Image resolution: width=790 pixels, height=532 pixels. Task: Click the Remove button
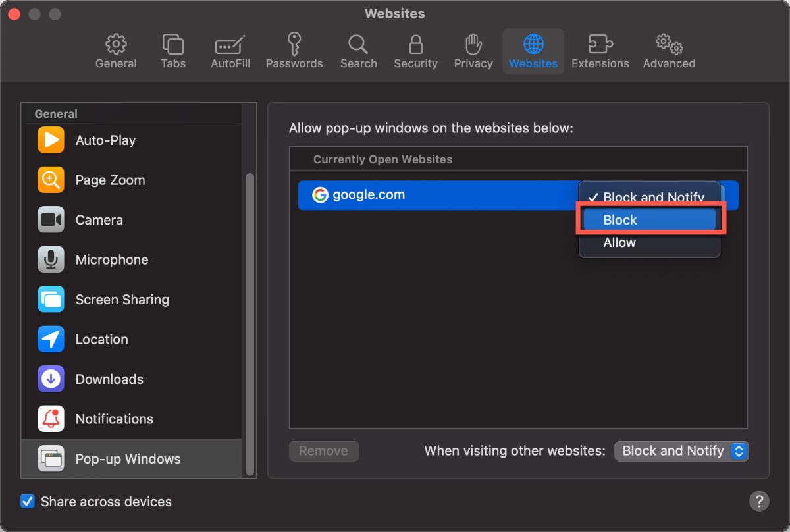(324, 451)
